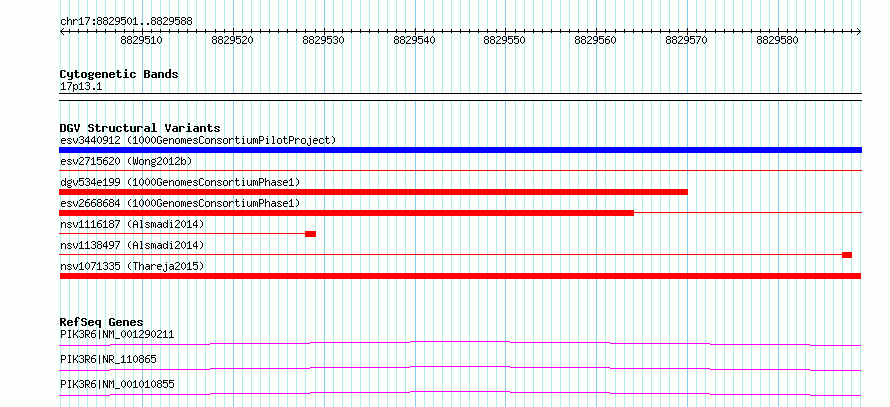Click the thick red dgv534e199 bar
The width and height of the screenshot is (890, 407).
point(373,192)
